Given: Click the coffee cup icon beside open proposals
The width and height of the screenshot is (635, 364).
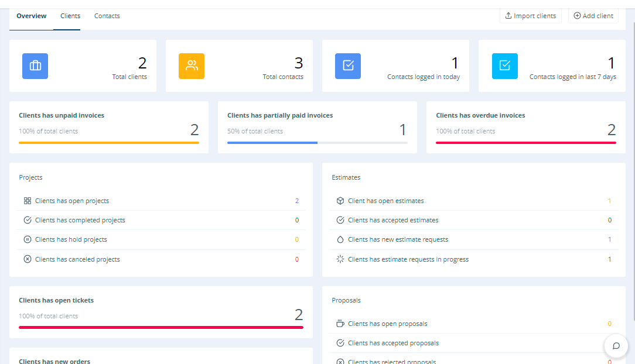Looking at the screenshot, I should coord(340,324).
